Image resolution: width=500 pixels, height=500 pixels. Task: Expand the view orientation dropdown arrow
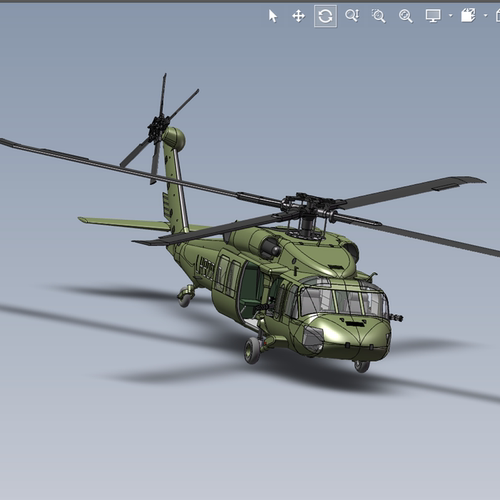click(485, 15)
